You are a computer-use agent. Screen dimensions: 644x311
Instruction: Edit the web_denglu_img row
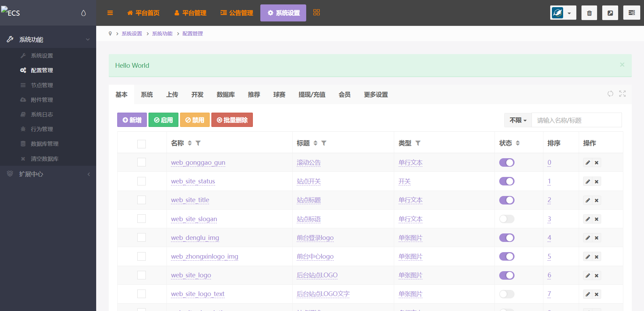tap(588, 238)
